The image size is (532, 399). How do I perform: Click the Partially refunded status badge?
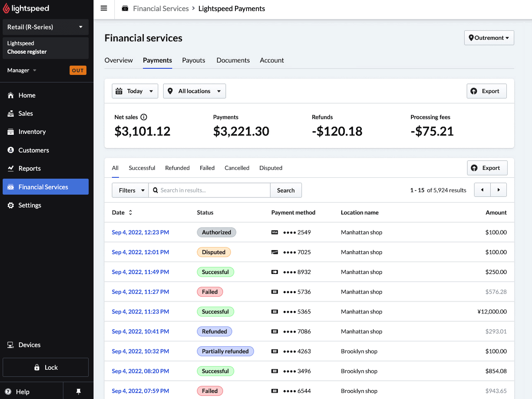(225, 351)
